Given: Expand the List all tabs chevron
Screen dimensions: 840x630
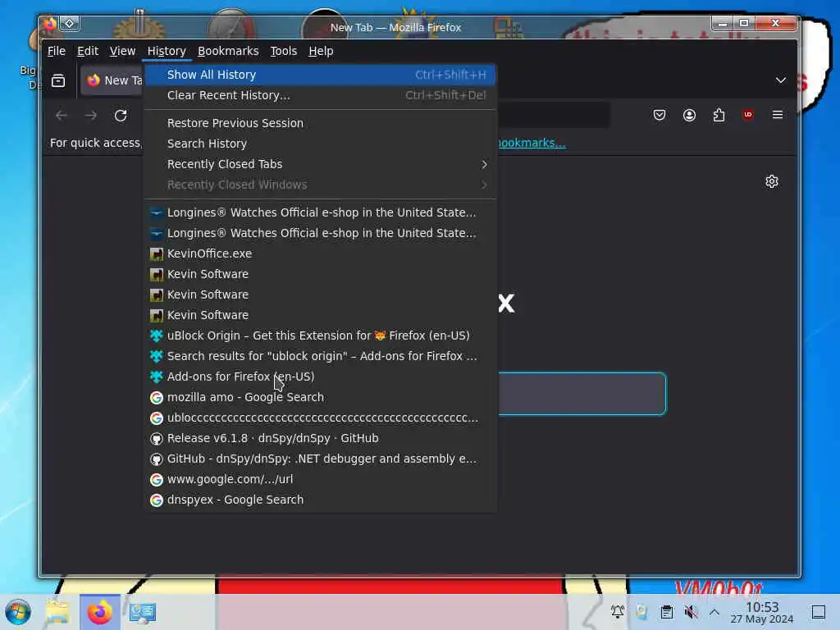Looking at the screenshot, I should [781, 80].
